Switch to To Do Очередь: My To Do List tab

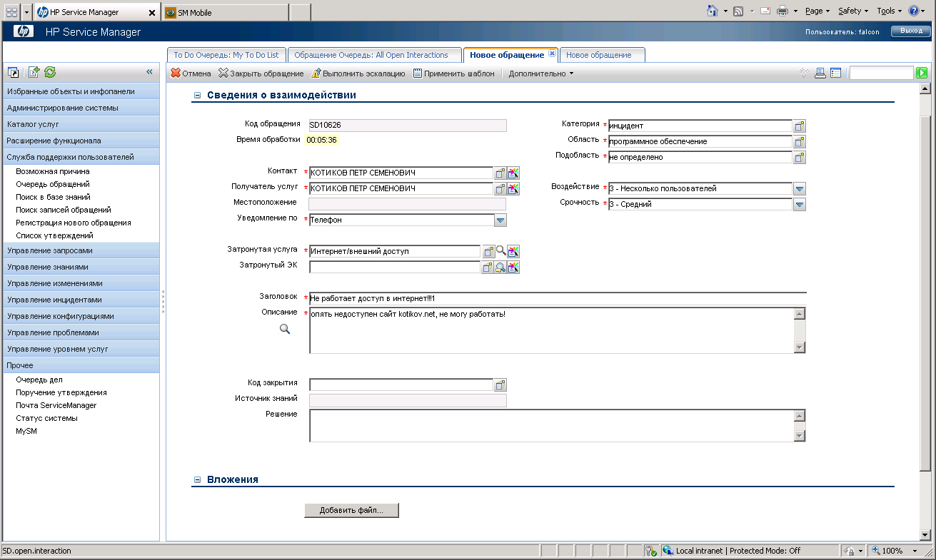227,55
